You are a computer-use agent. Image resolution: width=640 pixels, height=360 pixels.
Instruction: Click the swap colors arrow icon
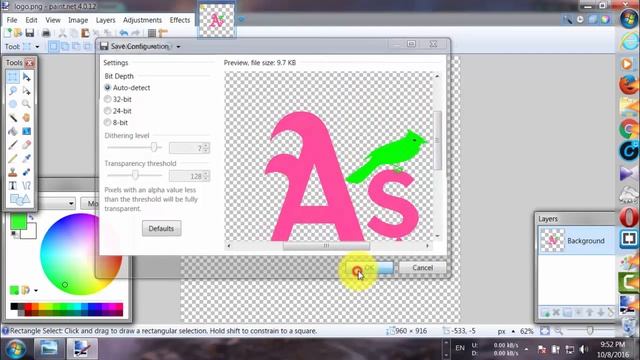pos(31,218)
